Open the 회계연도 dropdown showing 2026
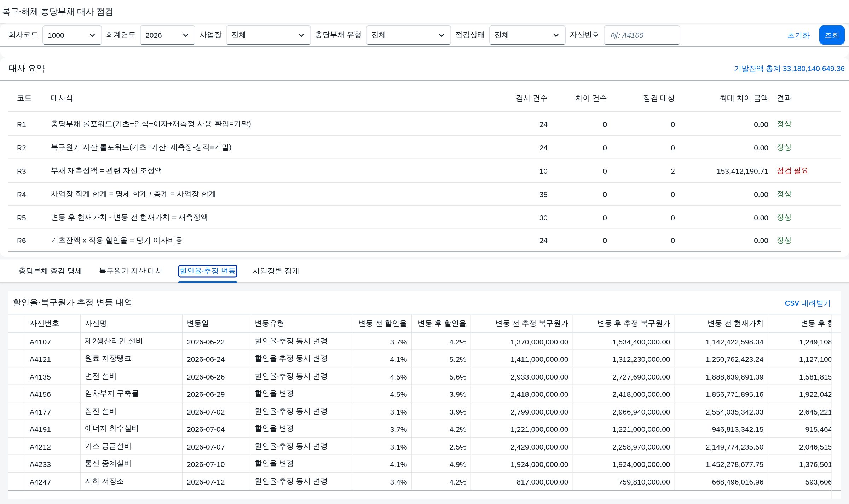Screen dimensions: 849x504 coord(167,35)
